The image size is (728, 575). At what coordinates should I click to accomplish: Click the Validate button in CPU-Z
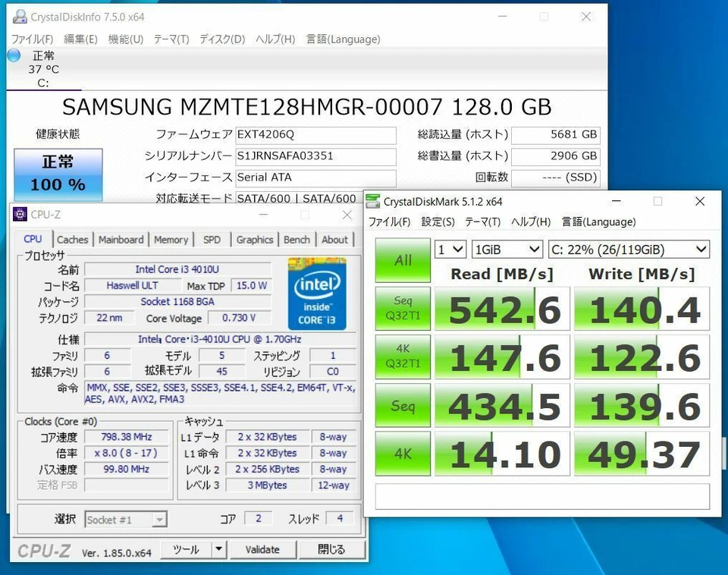(x=263, y=549)
